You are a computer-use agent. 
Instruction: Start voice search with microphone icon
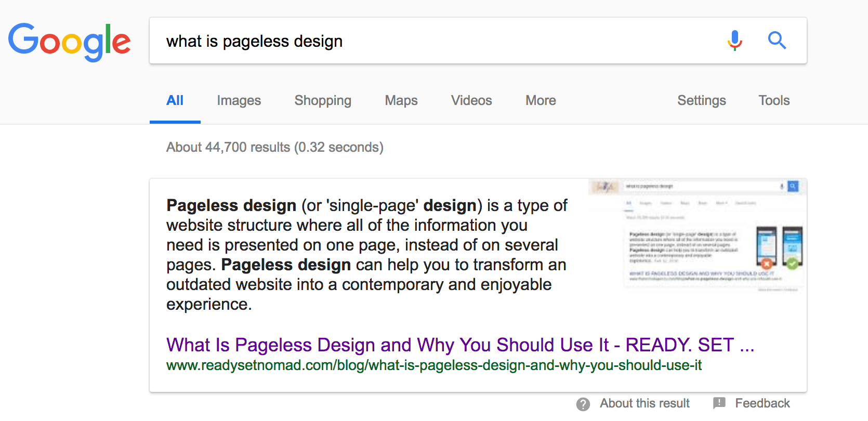click(734, 40)
